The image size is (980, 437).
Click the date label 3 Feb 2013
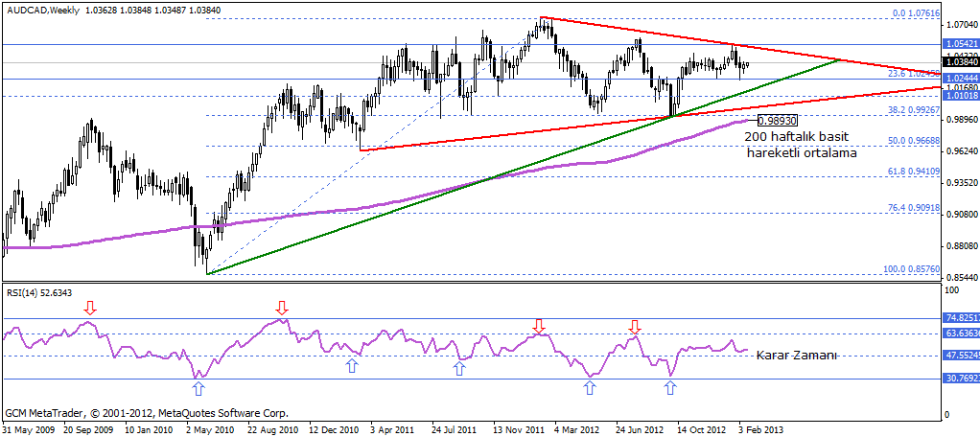coord(760,430)
